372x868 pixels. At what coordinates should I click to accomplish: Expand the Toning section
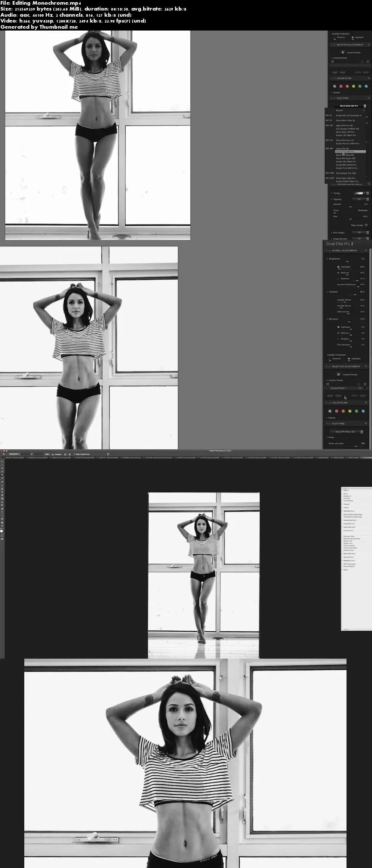click(x=332, y=193)
